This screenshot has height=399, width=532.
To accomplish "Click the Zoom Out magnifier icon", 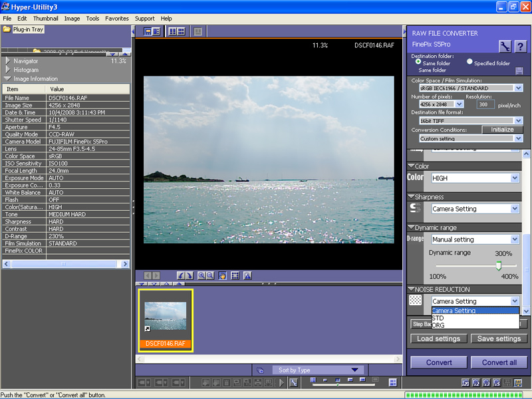I will coord(209,275).
